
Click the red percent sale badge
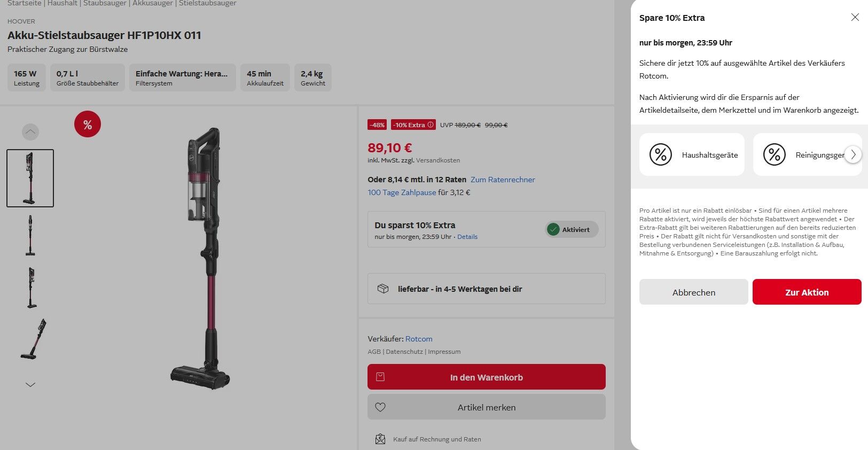click(88, 125)
